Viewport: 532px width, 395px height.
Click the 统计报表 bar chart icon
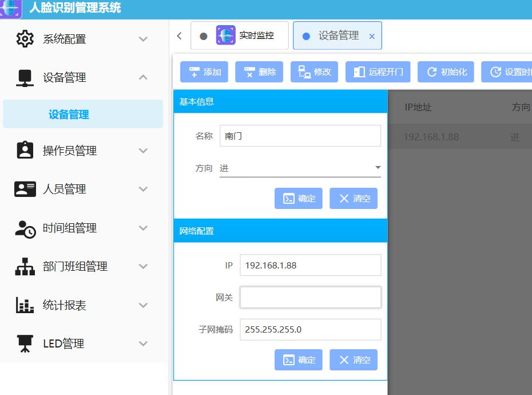point(25,305)
